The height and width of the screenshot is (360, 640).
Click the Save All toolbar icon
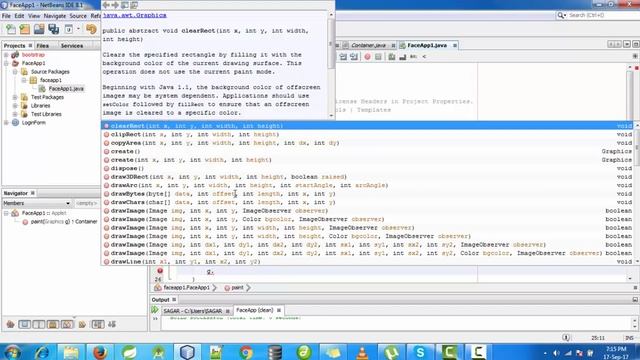53,29
